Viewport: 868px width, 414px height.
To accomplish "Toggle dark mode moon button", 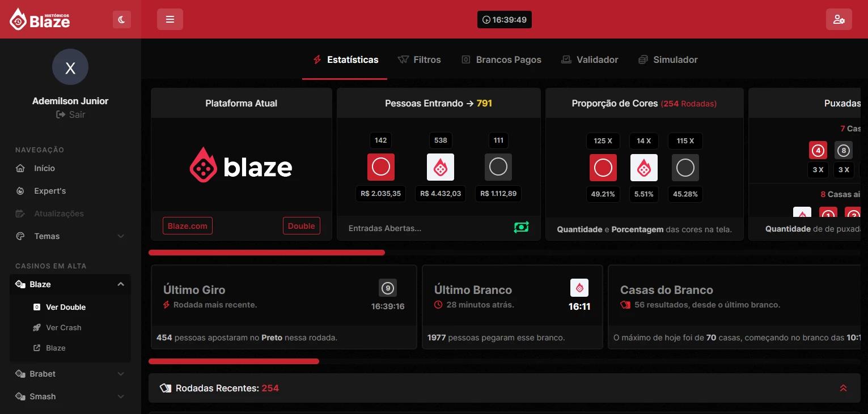I will coord(122,19).
